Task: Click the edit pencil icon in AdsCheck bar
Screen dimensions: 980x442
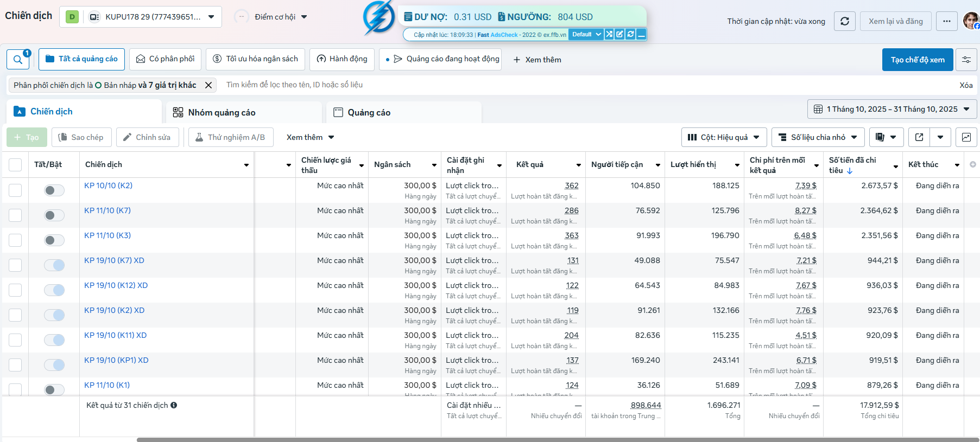Action: click(x=619, y=34)
